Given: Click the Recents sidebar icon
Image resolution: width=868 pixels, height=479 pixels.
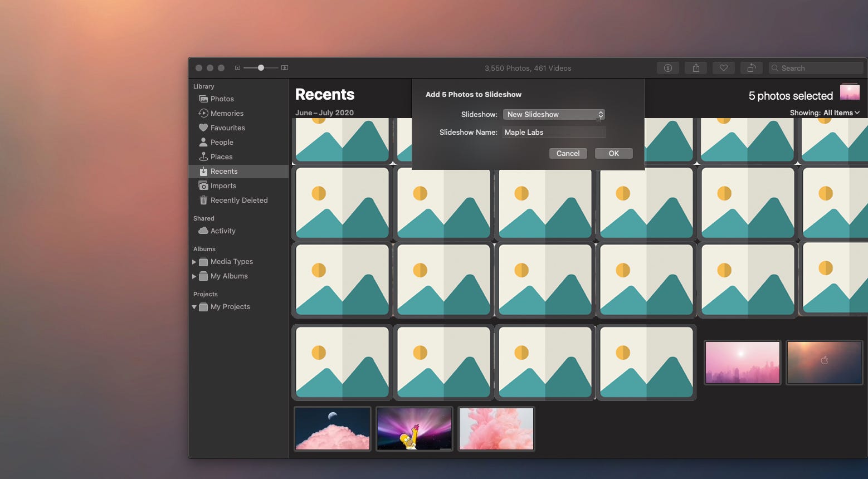Looking at the screenshot, I should pyautogui.click(x=203, y=171).
